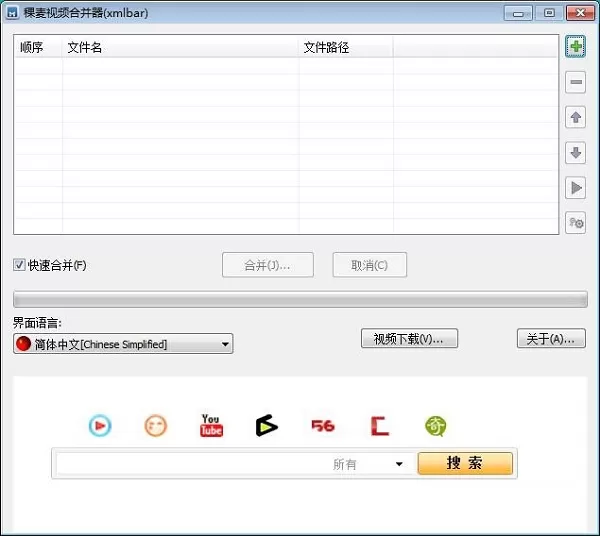600x536 pixels.
Task: Move selected file down with arrow icon
Action: [576, 153]
